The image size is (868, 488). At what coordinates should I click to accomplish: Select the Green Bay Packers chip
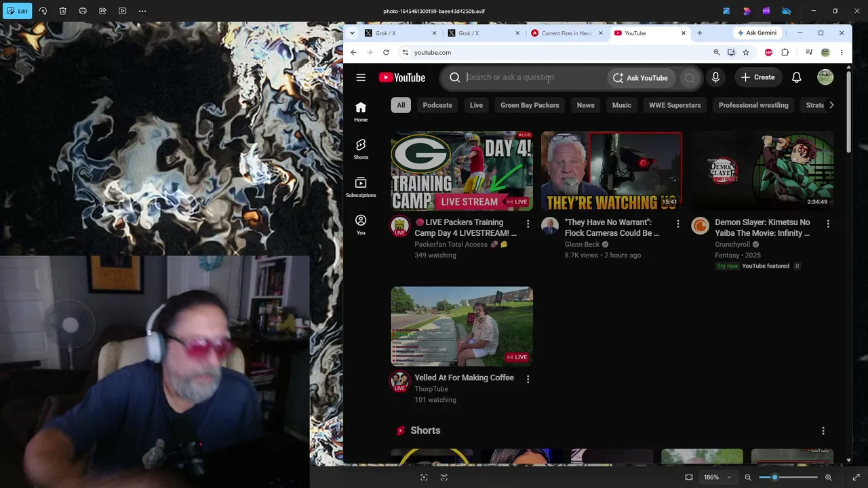point(530,105)
